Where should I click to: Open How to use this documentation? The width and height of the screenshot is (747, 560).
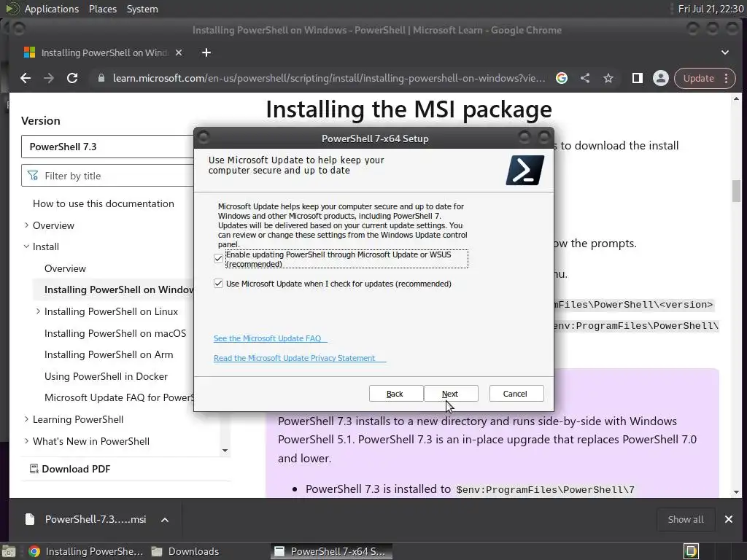[104, 203]
